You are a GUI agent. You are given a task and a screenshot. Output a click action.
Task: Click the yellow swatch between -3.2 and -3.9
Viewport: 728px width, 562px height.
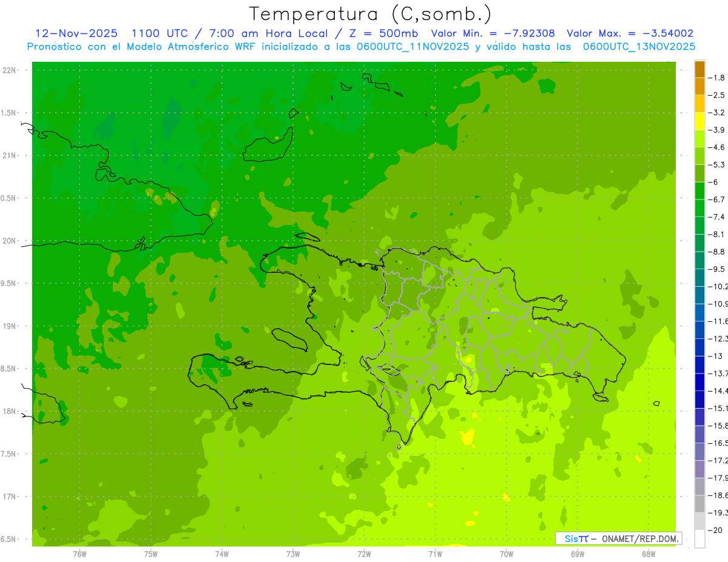click(699, 121)
